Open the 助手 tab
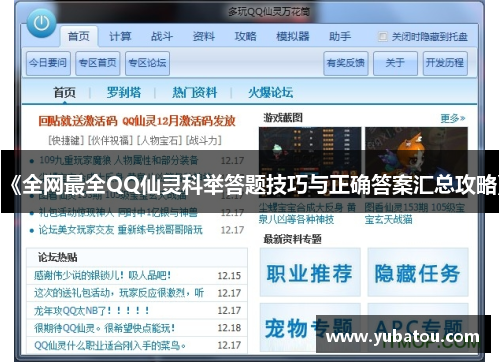 [340, 36]
